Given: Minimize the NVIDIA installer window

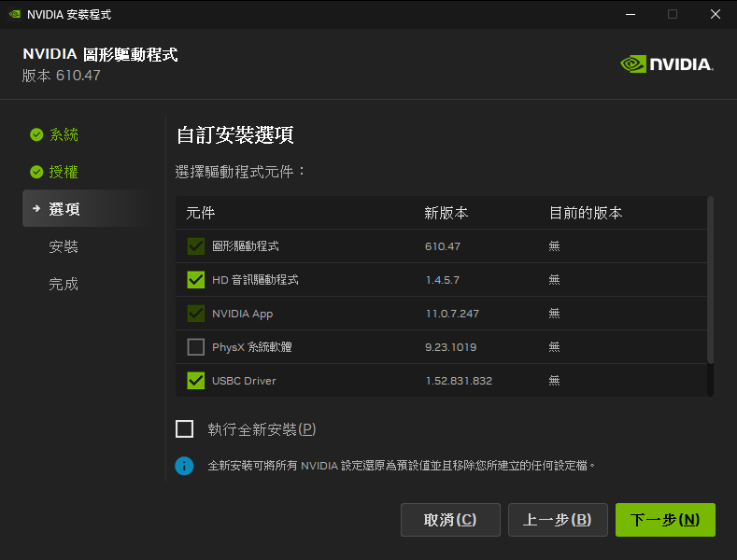Looking at the screenshot, I should (631, 14).
